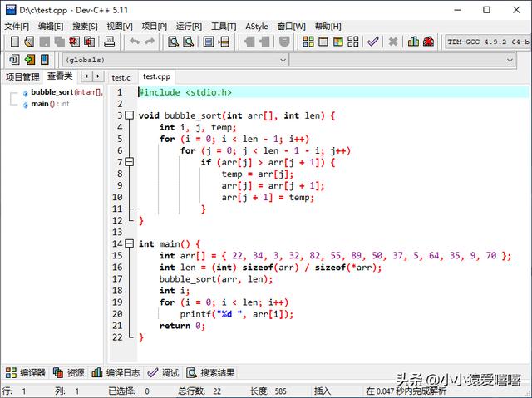Click the left scroll arrow of side tabs
532x398 pixels.
click(86, 76)
